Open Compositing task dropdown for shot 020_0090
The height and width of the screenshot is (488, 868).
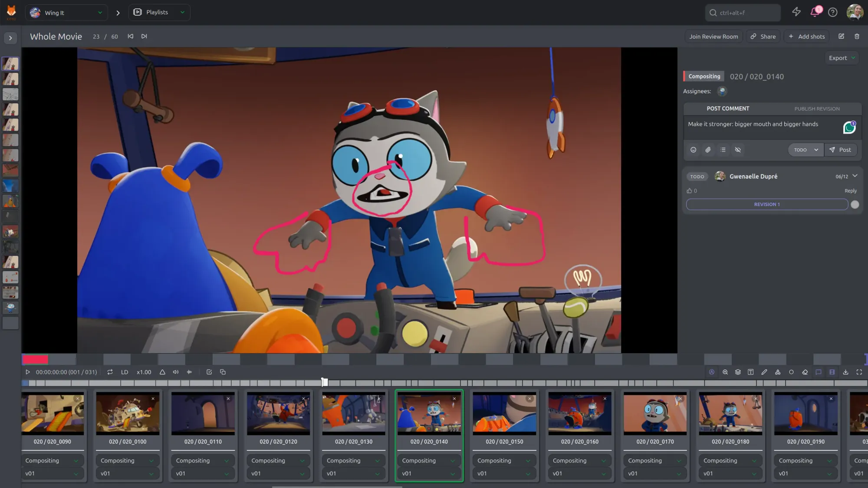[52, 461]
